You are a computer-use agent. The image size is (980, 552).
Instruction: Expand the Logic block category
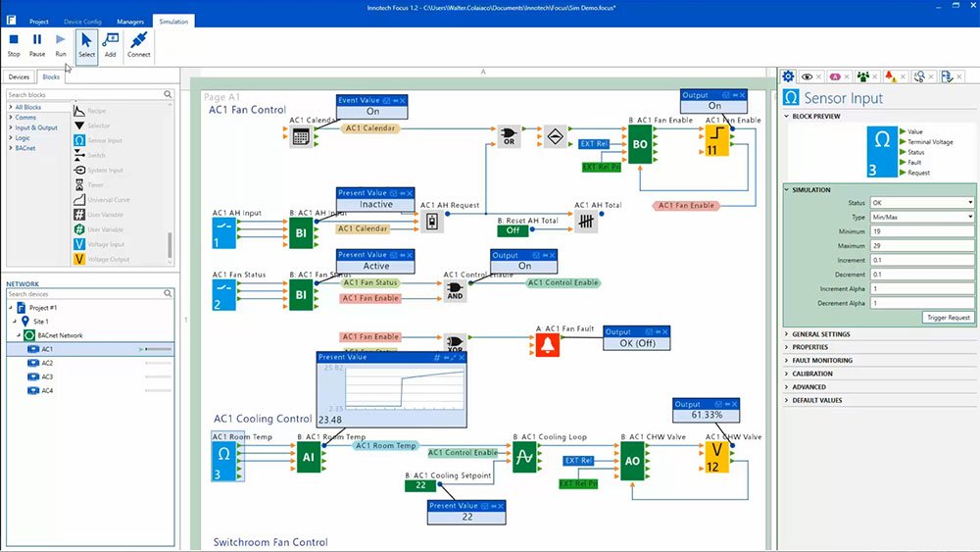11,137
